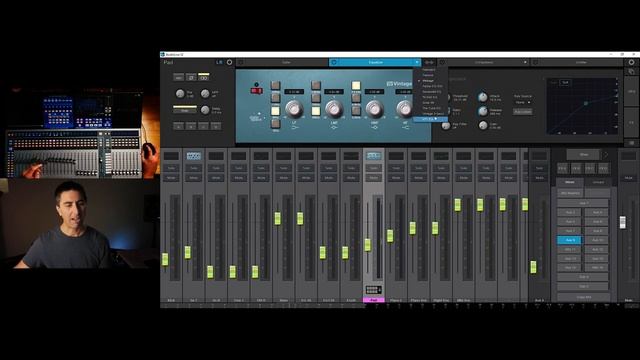Adjust the LMF gain knob
This screenshot has width=640, height=360.
click(334, 109)
